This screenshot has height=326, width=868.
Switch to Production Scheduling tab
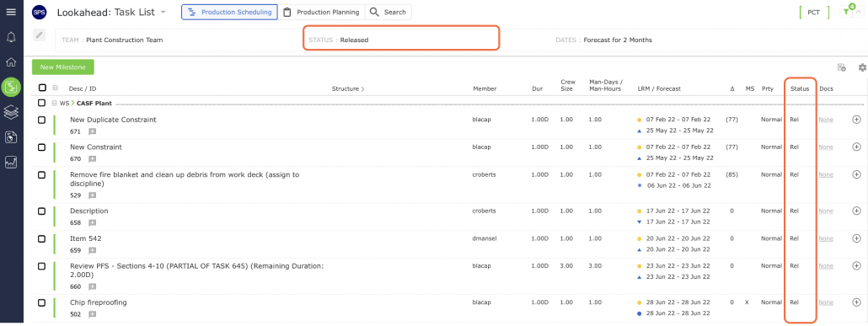pyautogui.click(x=229, y=12)
